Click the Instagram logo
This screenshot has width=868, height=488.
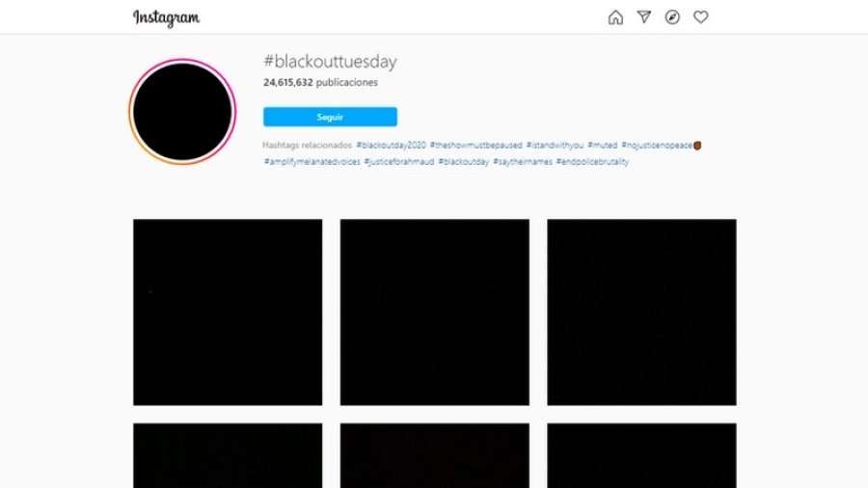tap(166, 17)
